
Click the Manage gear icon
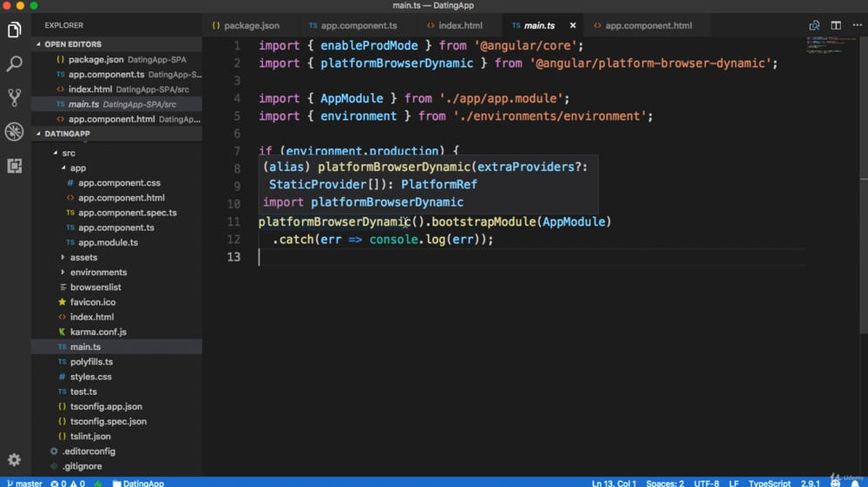[15, 460]
